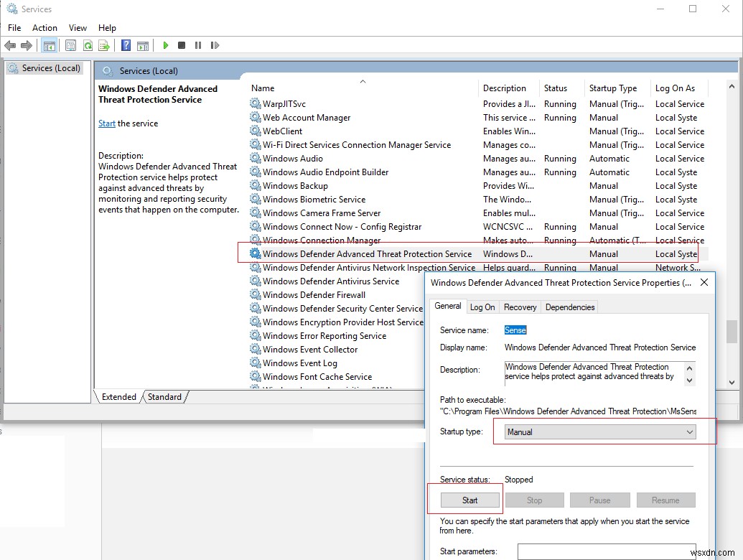This screenshot has height=560, width=743.
Task: Stop the service using the square icon
Action: coord(182,45)
